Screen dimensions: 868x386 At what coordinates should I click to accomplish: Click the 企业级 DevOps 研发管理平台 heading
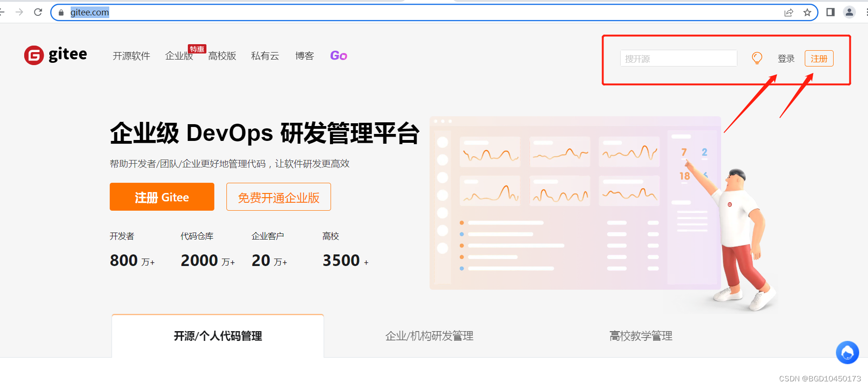click(265, 133)
